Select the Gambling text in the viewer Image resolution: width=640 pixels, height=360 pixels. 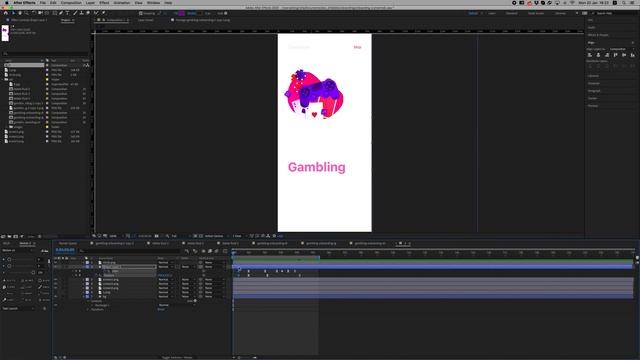click(316, 167)
